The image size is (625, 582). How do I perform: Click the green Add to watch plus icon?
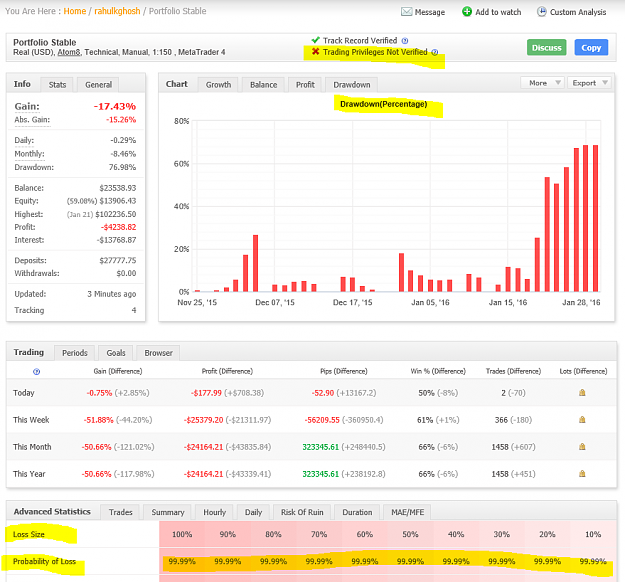point(467,12)
